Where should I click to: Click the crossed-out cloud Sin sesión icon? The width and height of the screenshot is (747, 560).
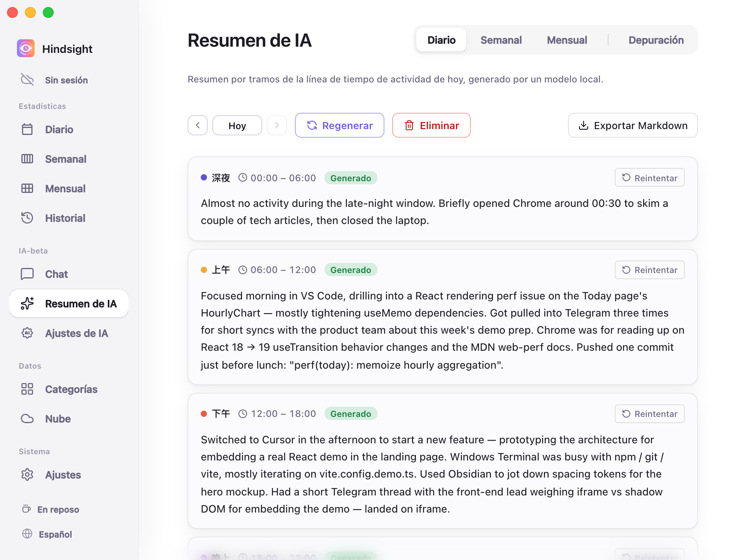click(27, 80)
